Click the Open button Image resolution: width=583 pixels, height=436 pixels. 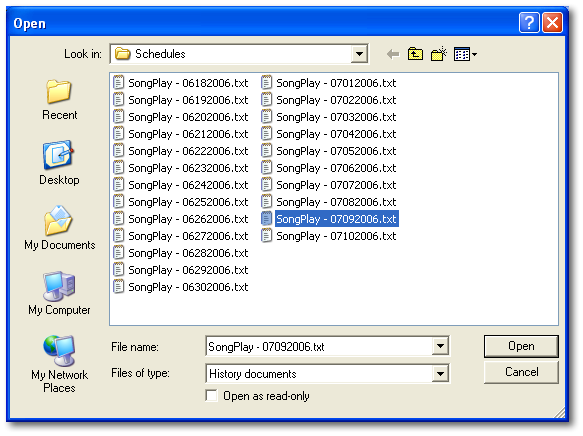pos(521,346)
